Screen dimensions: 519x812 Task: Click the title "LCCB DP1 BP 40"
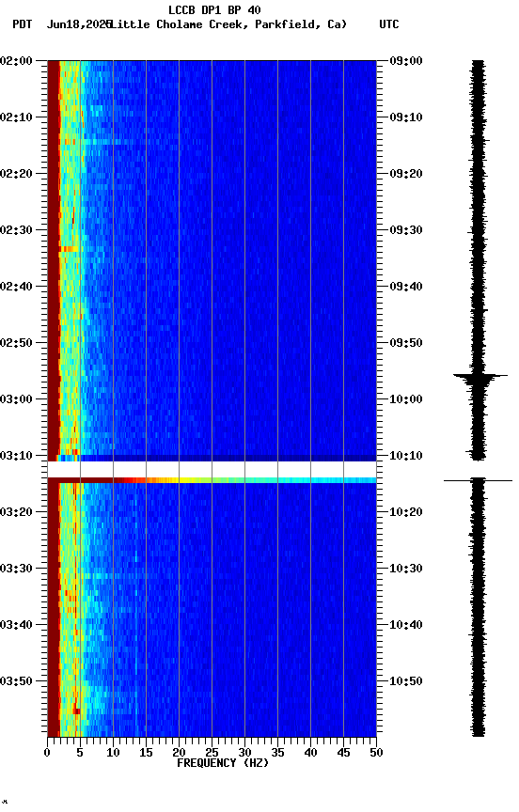click(214, 9)
